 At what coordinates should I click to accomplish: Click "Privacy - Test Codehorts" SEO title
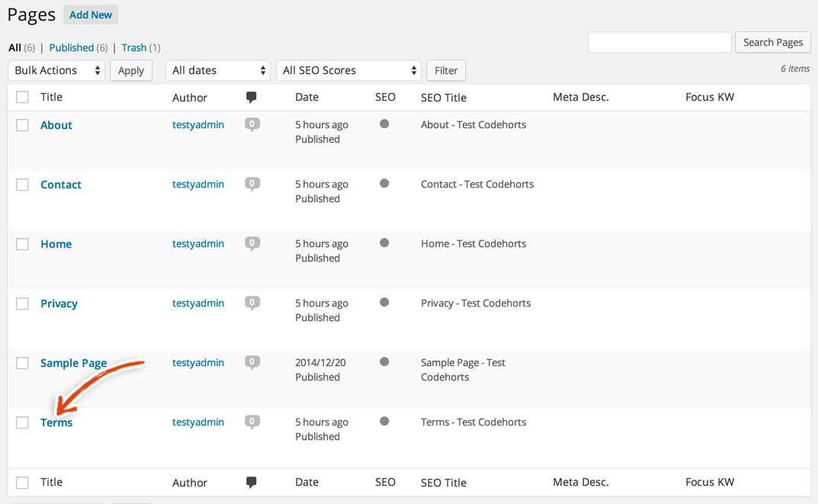(x=476, y=303)
